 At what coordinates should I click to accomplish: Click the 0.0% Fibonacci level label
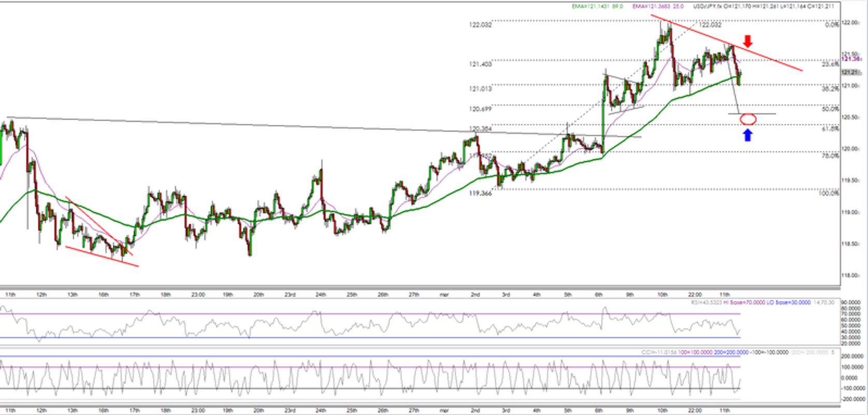click(x=832, y=24)
